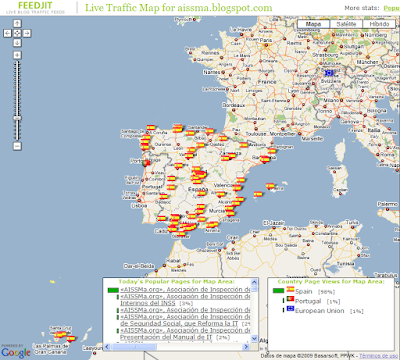
Task: Click the Spain flag marker near Santander
Action: [209, 131]
